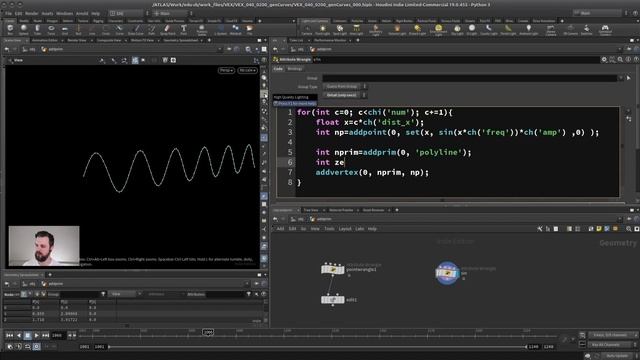Add a Point Light from shelf
The height and width of the screenshot is (360, 640).
click(322, 29)
